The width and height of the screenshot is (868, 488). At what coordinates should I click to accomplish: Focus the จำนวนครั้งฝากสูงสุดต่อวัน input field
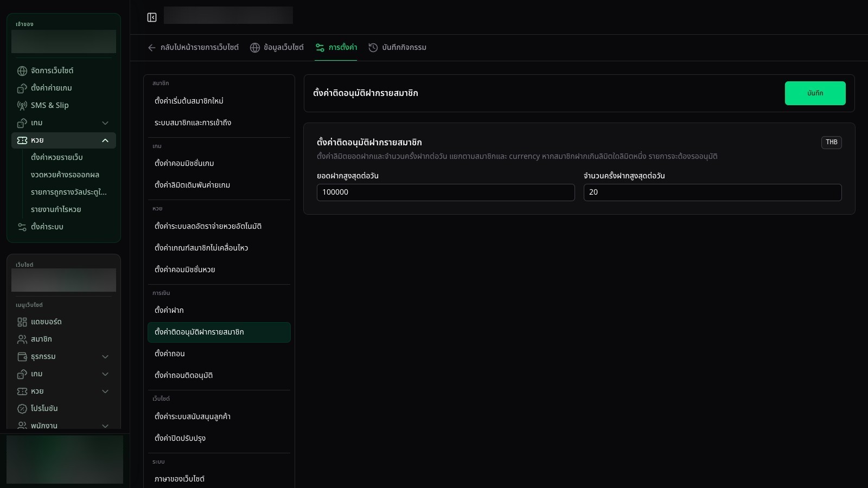(x=712, y=192)
